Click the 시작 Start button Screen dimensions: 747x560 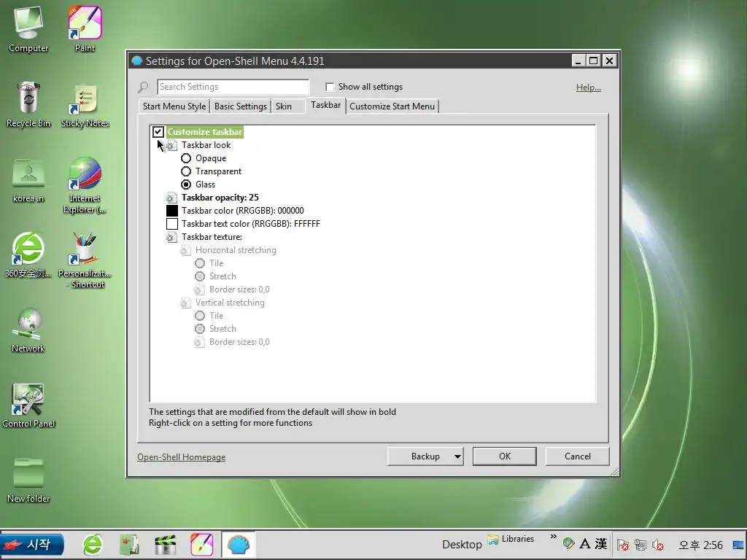click(x=32, y=545)
